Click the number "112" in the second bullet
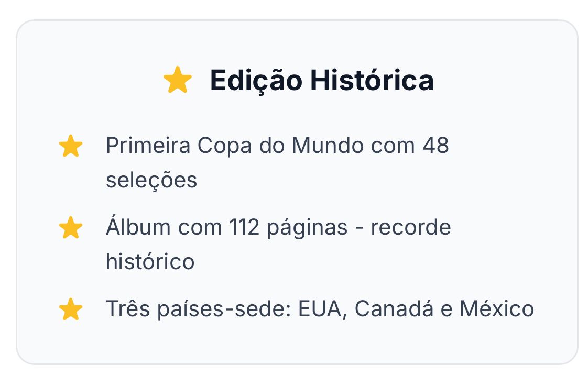This screenshot has height=376, width=588. point(244,228)
